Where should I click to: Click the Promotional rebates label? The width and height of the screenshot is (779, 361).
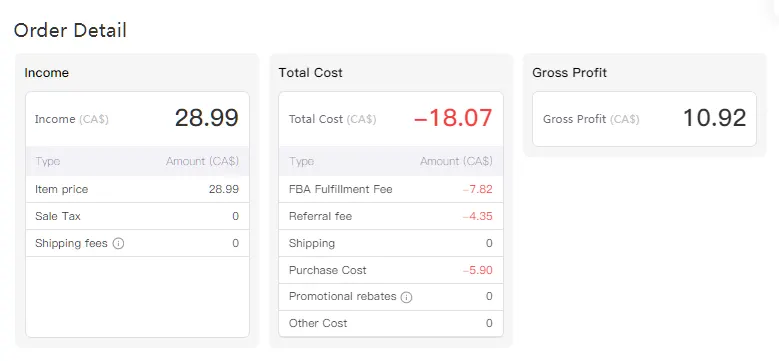point(342,296)
